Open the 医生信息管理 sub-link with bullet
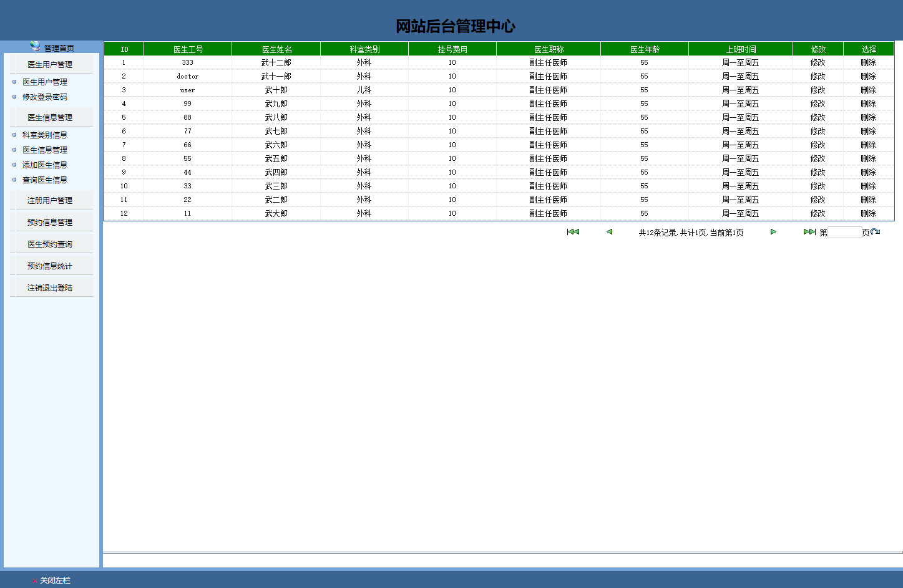 click(45, 150)
